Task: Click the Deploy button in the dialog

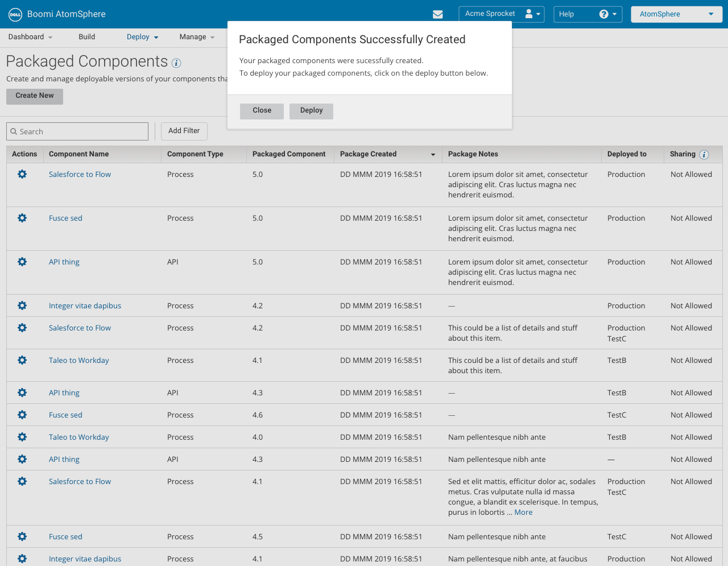Action: pos(312,111)
